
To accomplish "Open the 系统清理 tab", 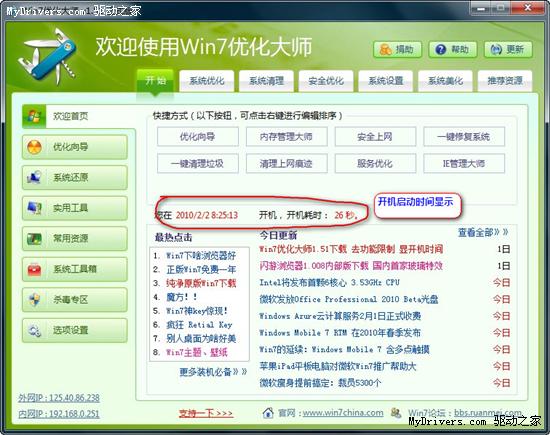I will [x=266, y=81].
